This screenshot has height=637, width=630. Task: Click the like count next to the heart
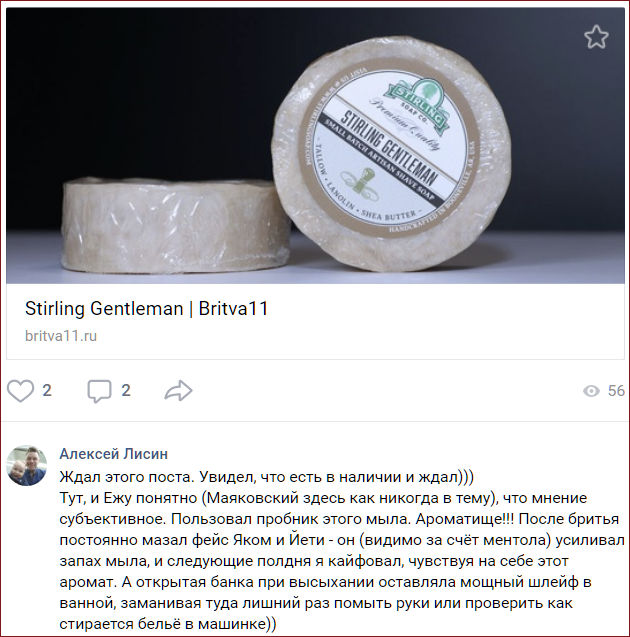(47, 390)
